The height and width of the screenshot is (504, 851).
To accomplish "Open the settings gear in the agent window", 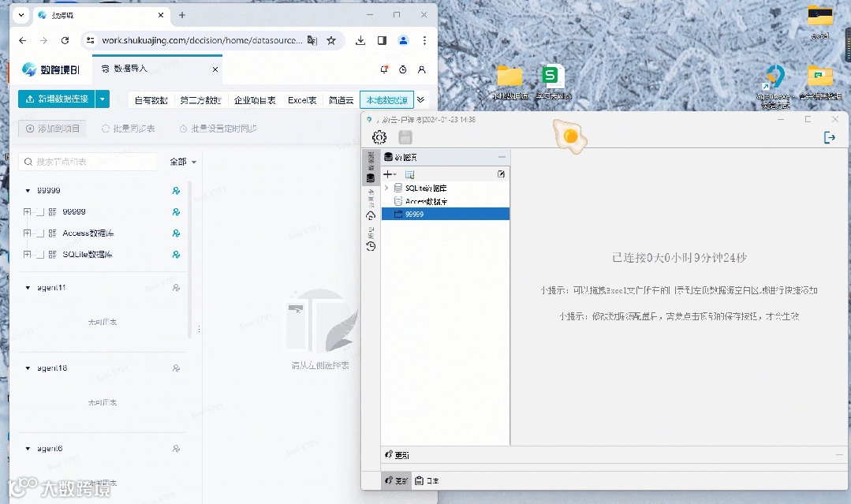I will 379,136.
